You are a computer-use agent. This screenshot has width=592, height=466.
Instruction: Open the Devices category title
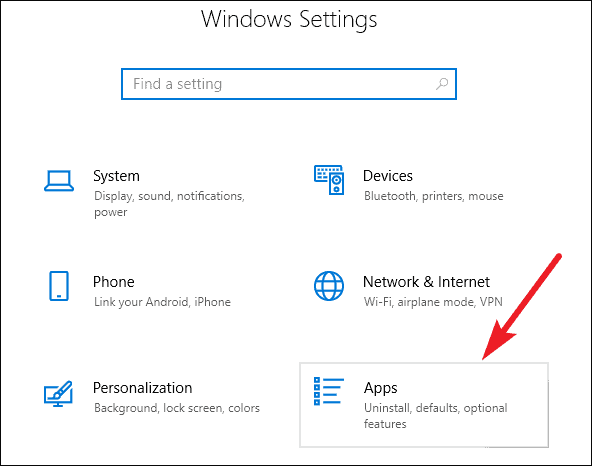point(388,176)
